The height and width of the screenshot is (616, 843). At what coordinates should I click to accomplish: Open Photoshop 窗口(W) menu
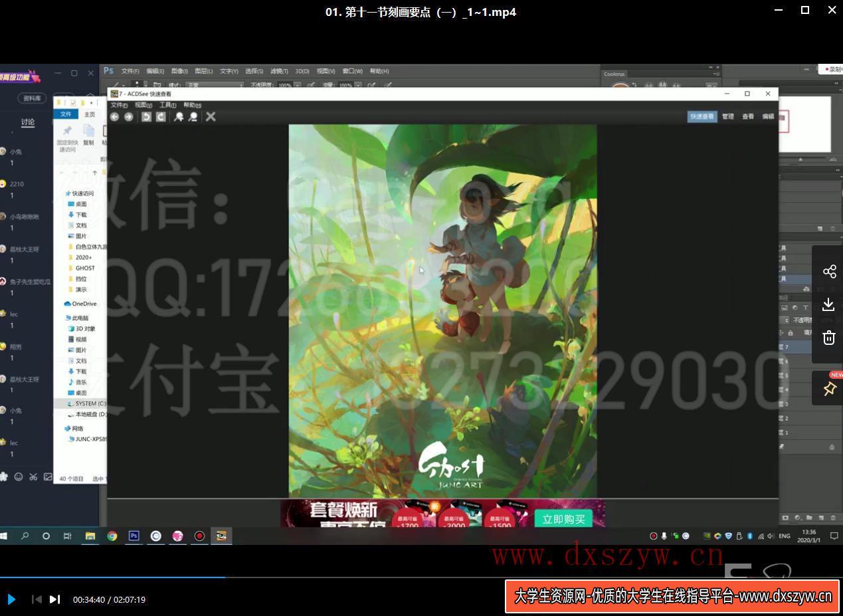(353, 71)
